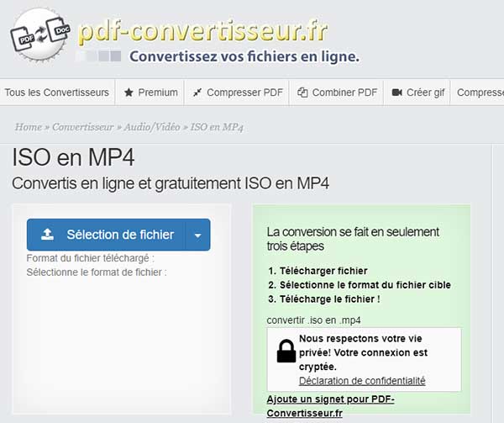Go to Compresser PDF
The width and height of the screenshot is (504, 423).
tap(237, 93)
